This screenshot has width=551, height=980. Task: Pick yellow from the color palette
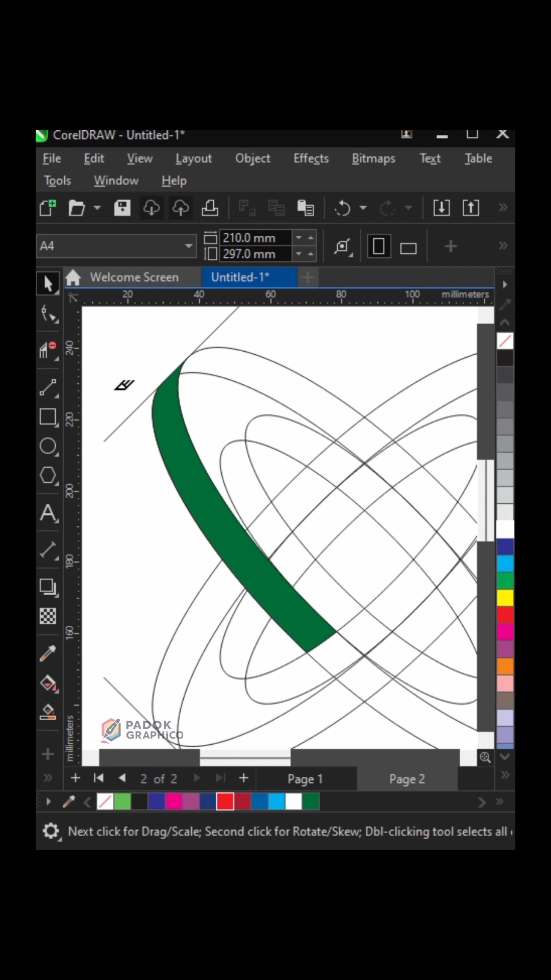tap(505, 597)
